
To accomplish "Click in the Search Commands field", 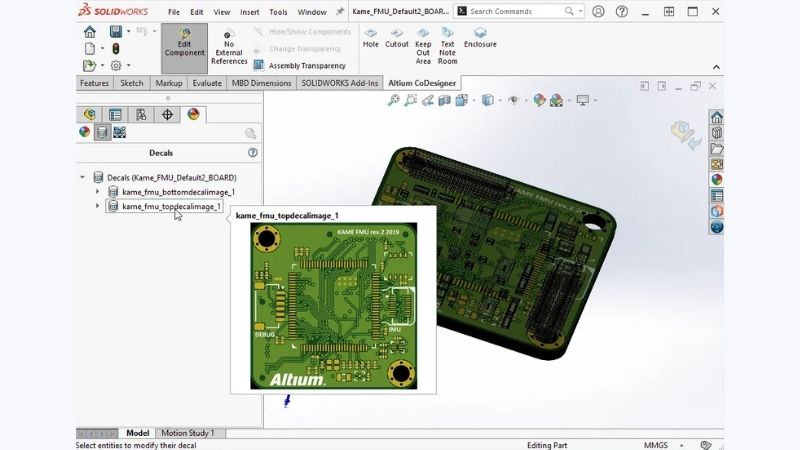I will (x=516, y=11).
